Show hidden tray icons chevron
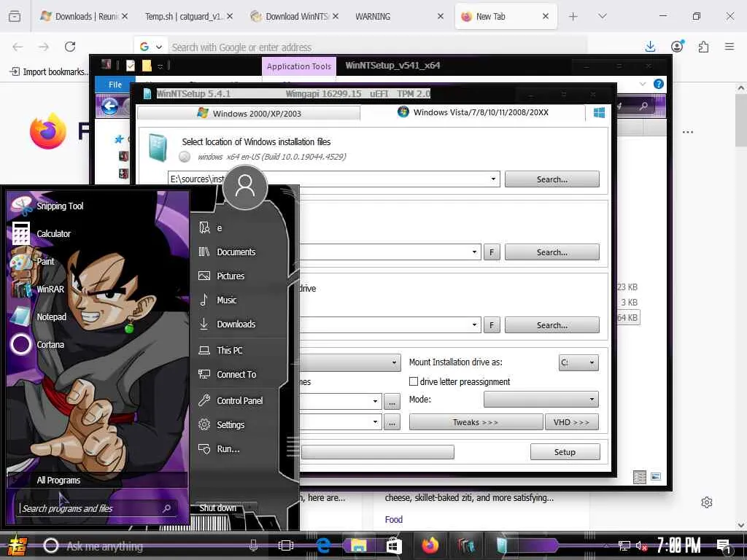The width and height of the screenshot is (747, 560). pyautogui.click(x=606, y=545)
